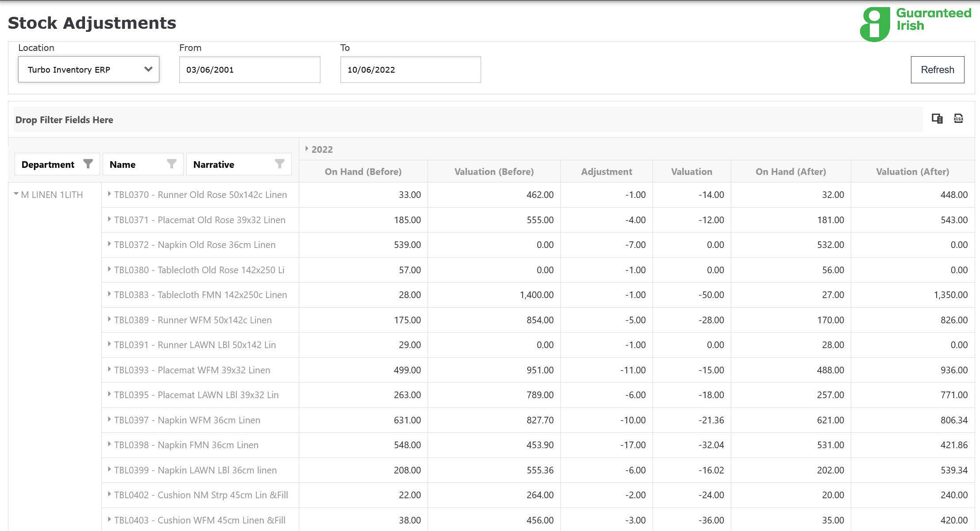Expand TBL0402 Cushion NM Strp row
The width and height of the screenshot is (980, 531).
(109, 494)
